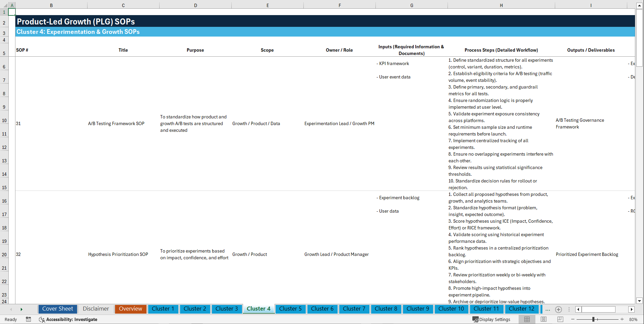644x324 pixels.
Task: Select the sheet navigation right arrow
Action: 22,309
